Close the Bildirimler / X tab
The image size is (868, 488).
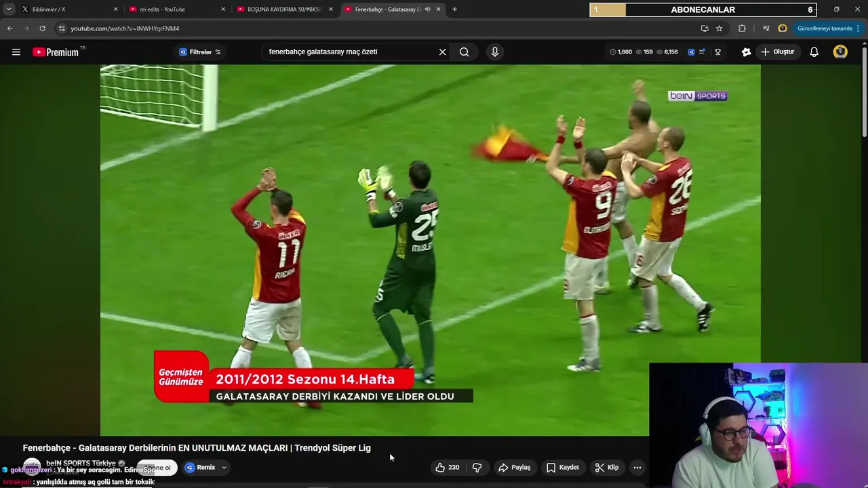coord(115,9)
